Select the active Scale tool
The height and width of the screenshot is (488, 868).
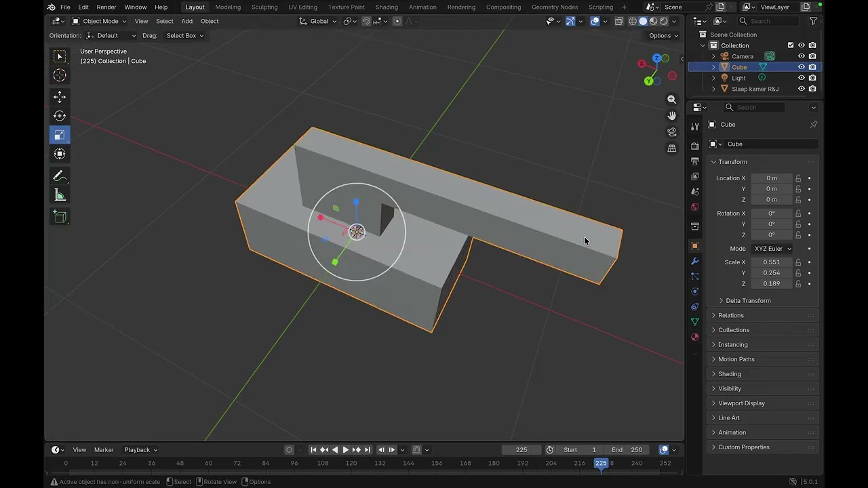(60, 135)
